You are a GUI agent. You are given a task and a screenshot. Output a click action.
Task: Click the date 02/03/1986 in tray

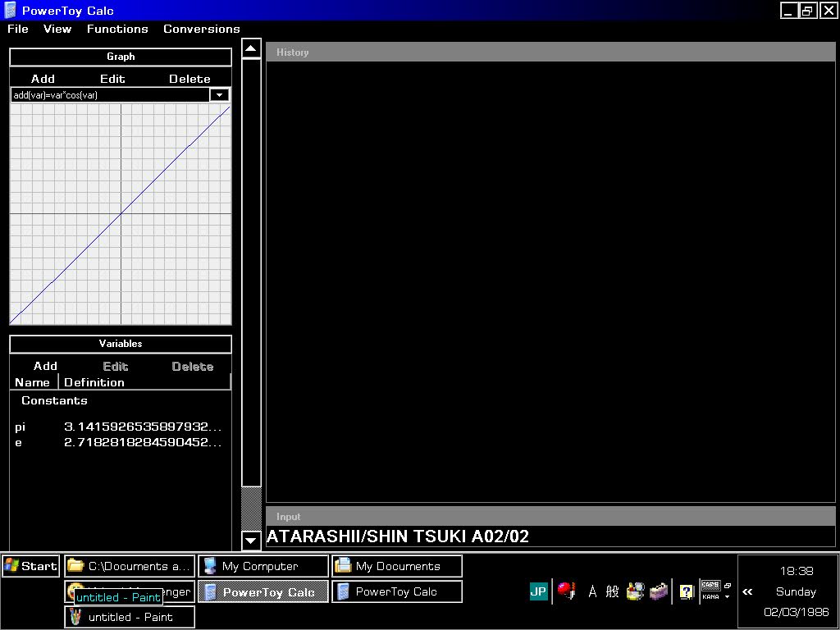tap(796, 612)
